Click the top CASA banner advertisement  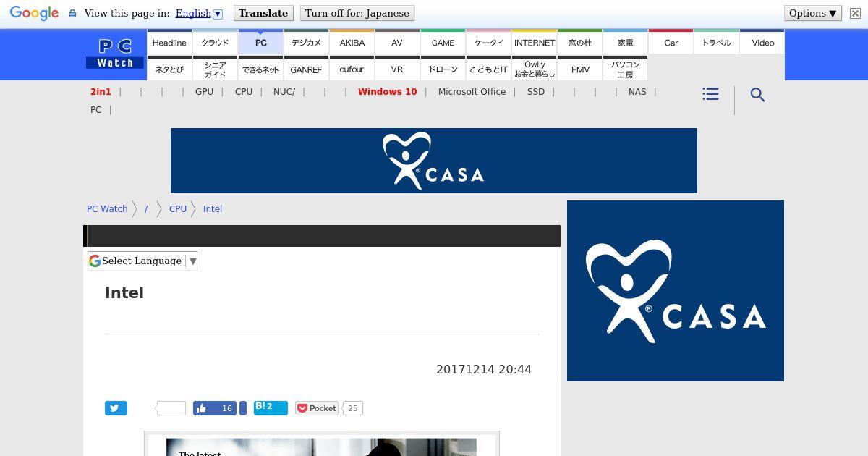click(434, 161)
